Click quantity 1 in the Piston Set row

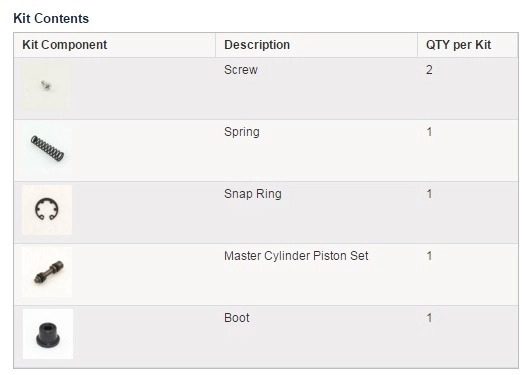coord(430,256)
